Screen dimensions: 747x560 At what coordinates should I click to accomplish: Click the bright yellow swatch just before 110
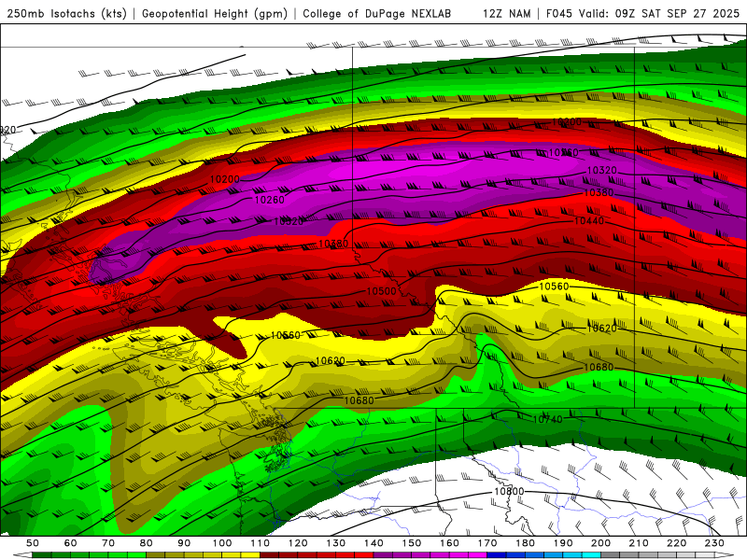tap(250, 555)
